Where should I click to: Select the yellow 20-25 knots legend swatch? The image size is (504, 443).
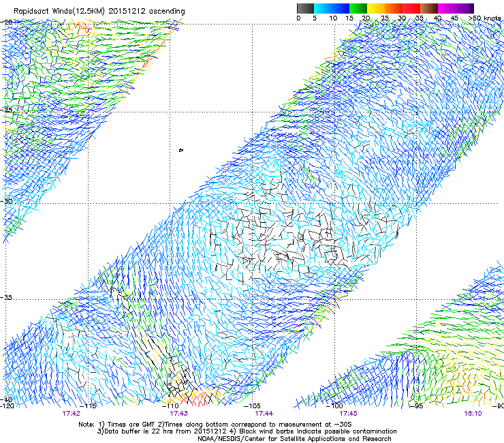click(x=376, y=8)
